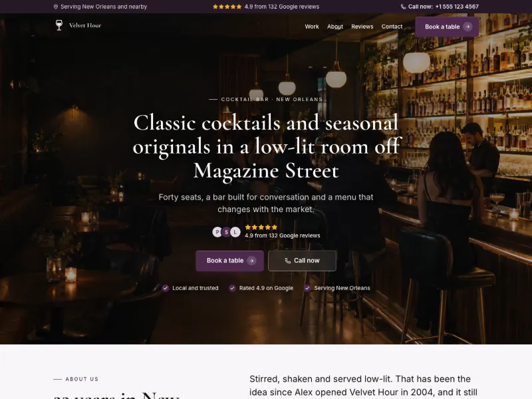Click the gold stars above hero review count
This screenshot has width=532, height=399.
tap(261, 227)
